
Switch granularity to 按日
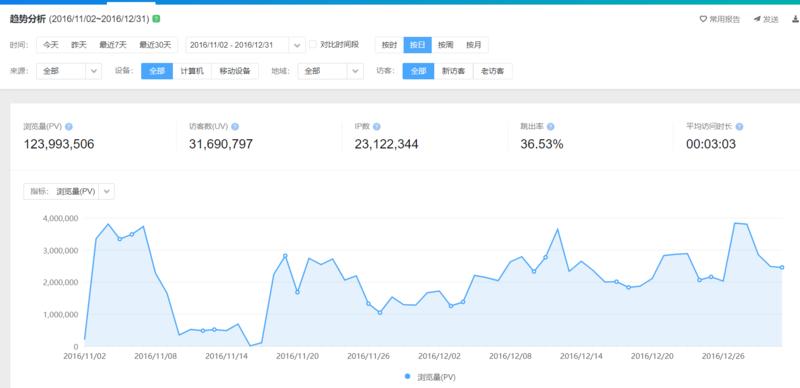pyautogui.click(x=417, y=45)
